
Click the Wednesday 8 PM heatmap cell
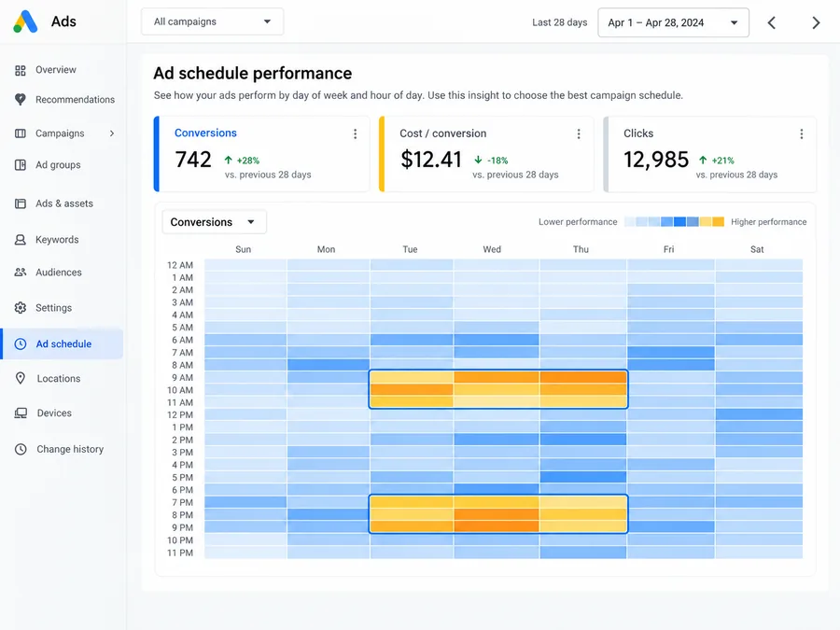[497, 515]
